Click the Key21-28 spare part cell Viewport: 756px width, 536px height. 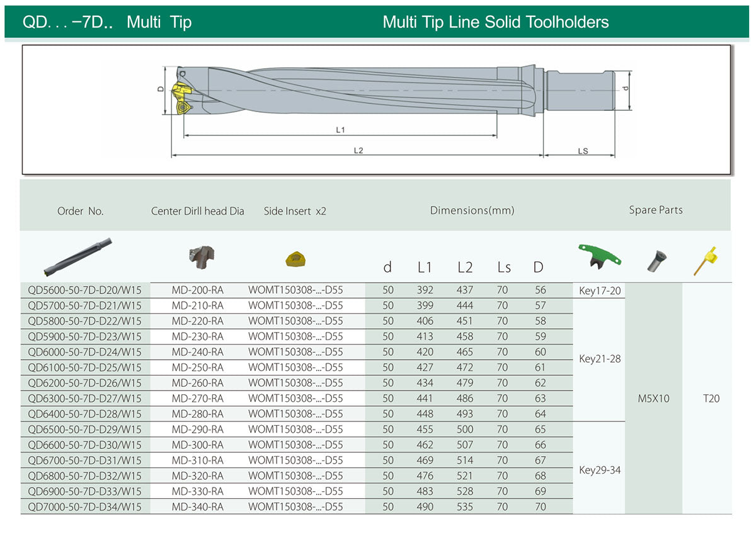coord(600,359)
